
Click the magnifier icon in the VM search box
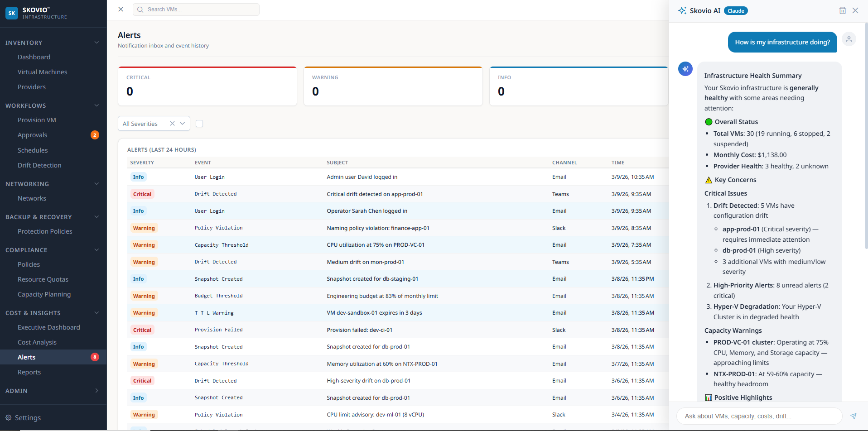click(x=140, y=10)
